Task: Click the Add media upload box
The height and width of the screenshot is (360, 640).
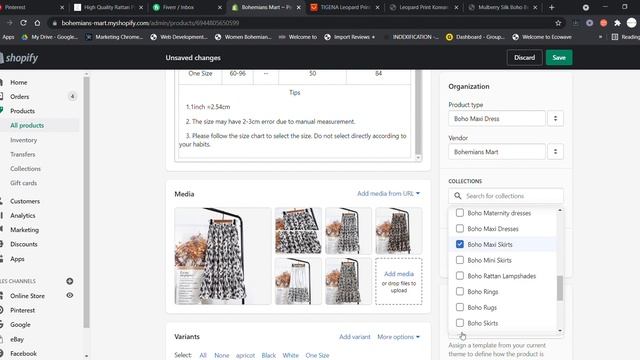Action: (x=399, y=281)
